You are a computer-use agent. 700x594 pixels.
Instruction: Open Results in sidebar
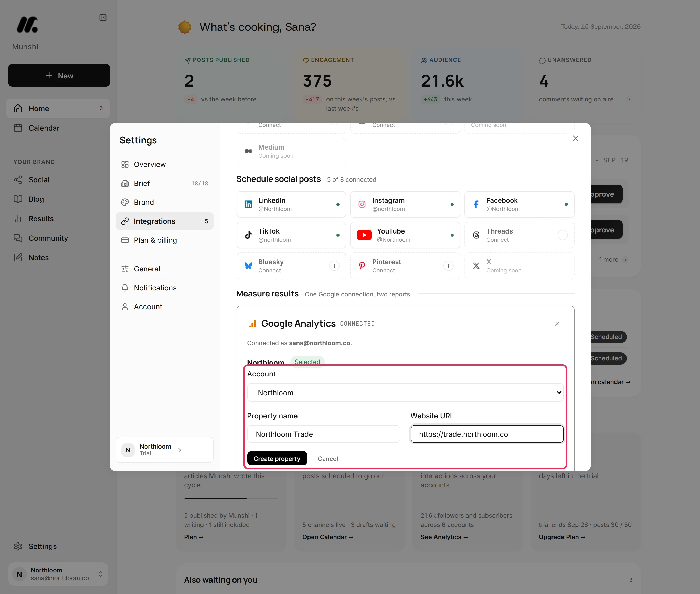[58, 219]
